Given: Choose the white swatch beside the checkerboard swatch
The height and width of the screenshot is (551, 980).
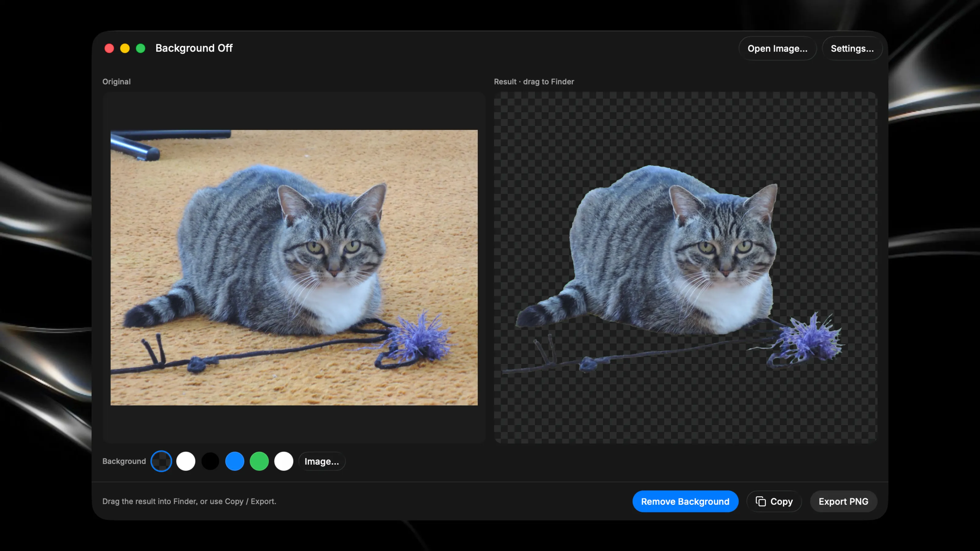Looking at the screenshot, I should coord(186,461).
